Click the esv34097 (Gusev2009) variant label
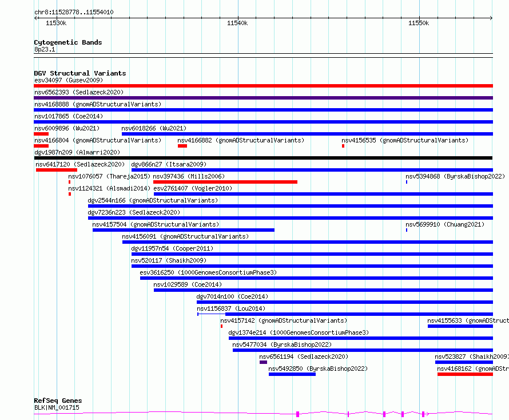The image size is (509, 420). pos(69,80)
